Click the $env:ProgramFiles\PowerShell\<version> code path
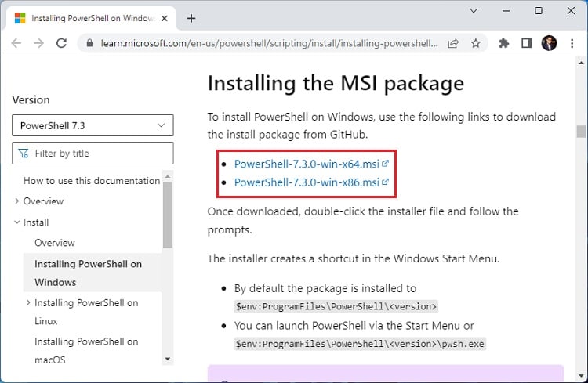This screenshot has height=383, width=588. tap(336, 306)
